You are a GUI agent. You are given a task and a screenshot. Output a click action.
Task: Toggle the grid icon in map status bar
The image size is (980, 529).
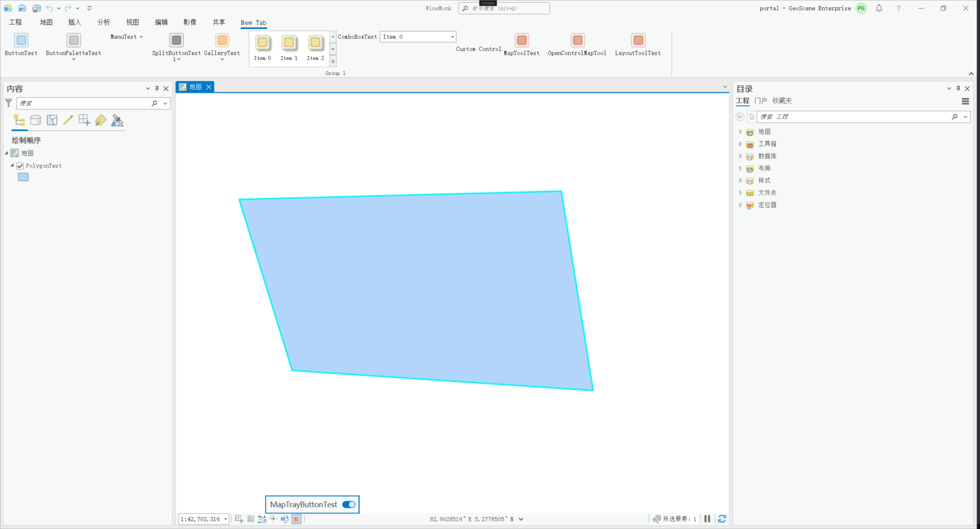click(x=251, y=519)
